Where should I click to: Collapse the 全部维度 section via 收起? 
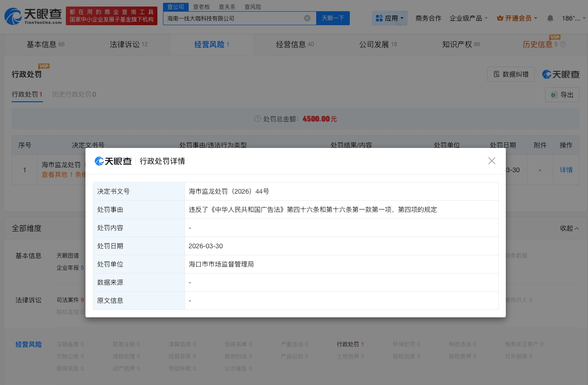(569, 228)
